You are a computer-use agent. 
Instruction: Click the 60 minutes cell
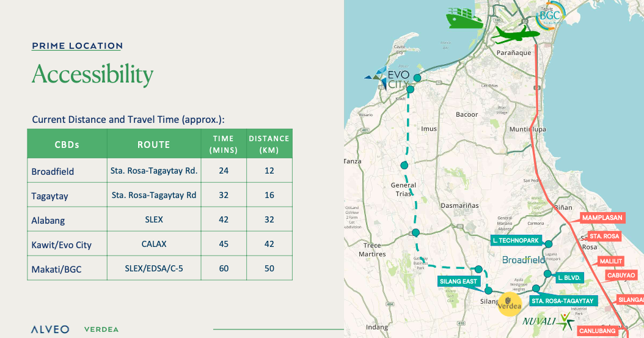[224, 268]
